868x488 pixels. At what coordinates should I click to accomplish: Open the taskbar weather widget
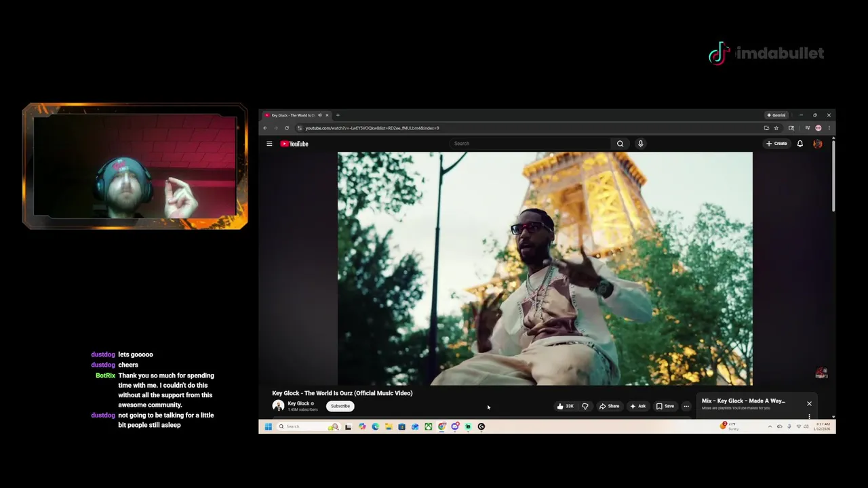pos(729,426)
